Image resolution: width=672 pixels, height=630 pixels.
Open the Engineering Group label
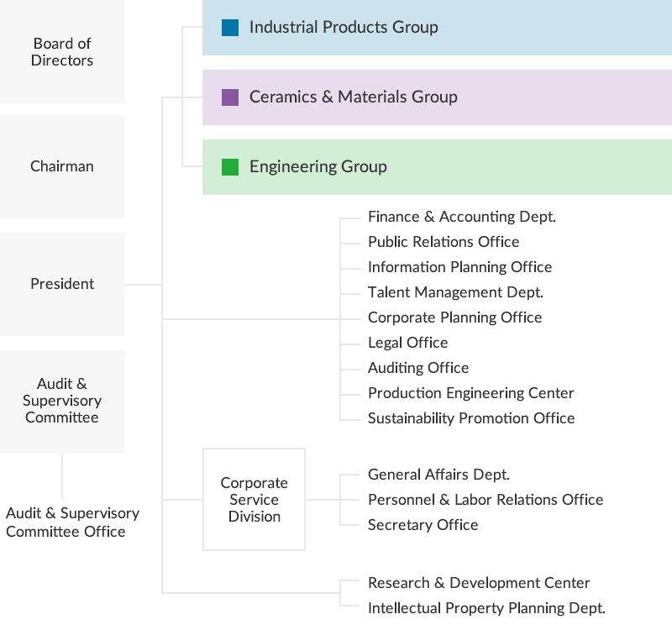[x=318, y=166]
